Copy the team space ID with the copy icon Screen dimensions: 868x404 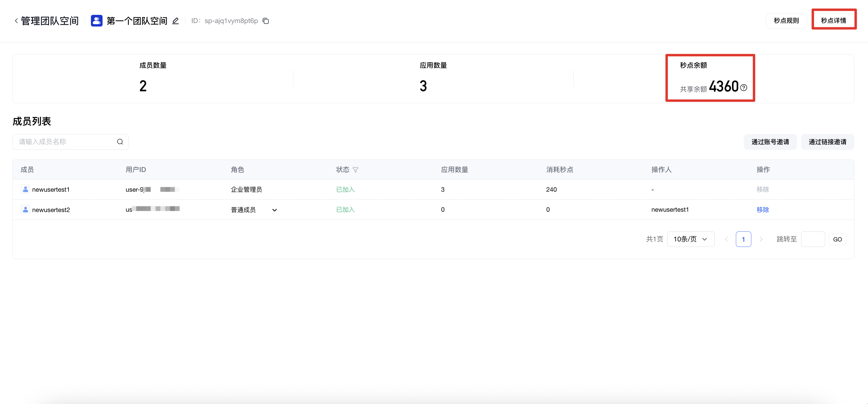coord(266,21)
